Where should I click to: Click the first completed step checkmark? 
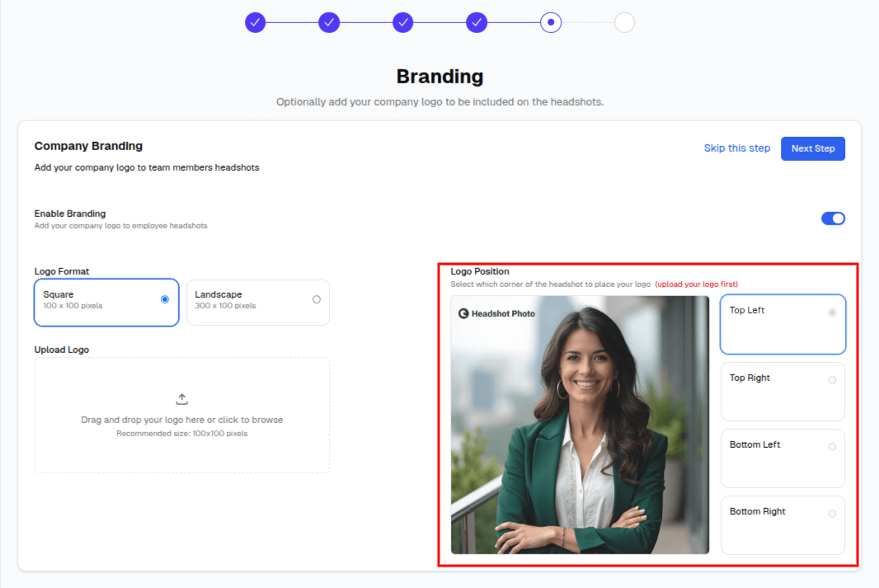tap(255, 22)
